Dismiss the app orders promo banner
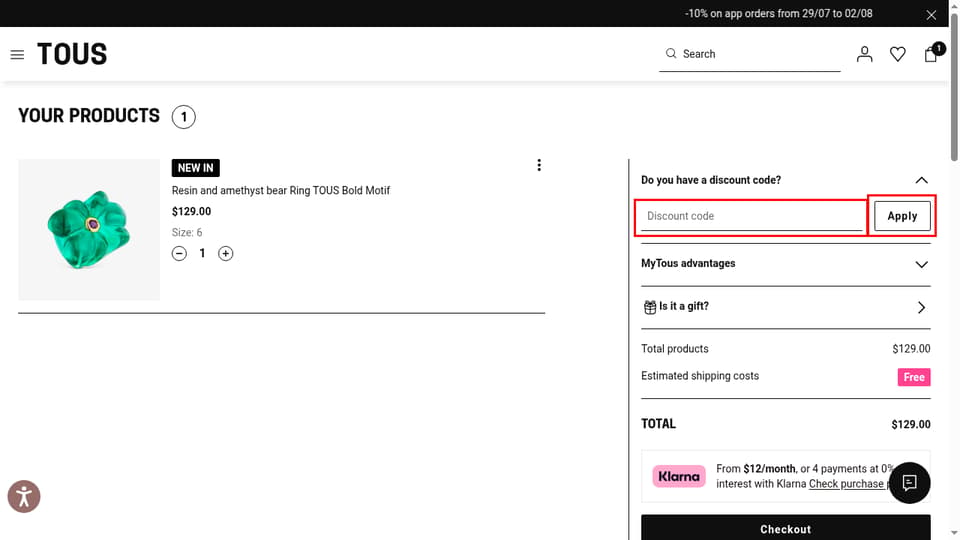This screenshot has width=960, height=540. pos(931,15)
